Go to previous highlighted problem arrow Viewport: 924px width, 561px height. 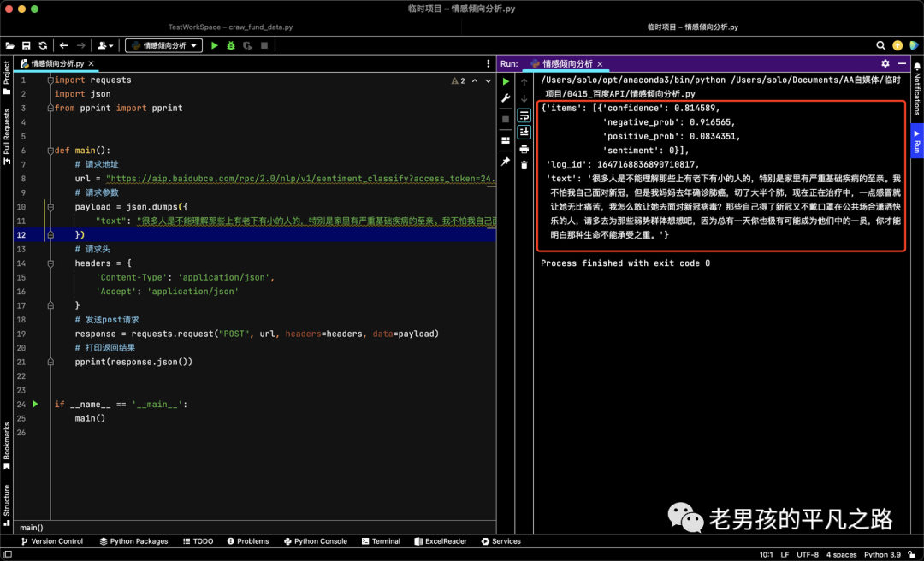tap(474, 80)
